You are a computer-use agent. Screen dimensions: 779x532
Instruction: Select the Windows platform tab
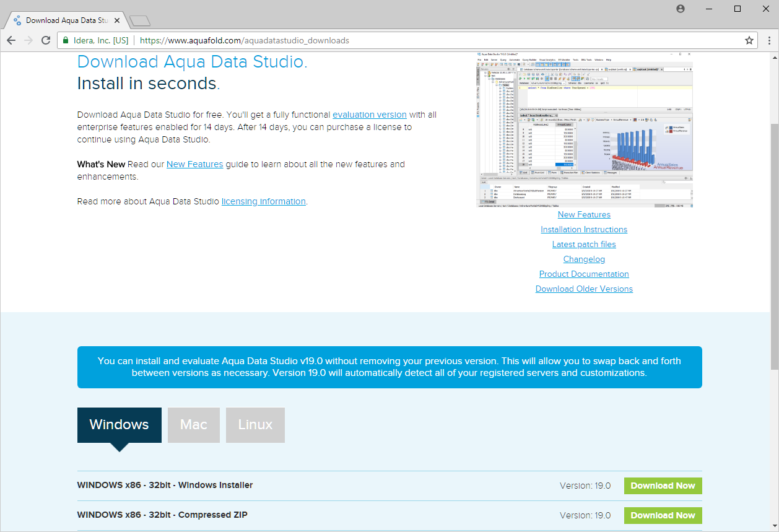point(120,425)
